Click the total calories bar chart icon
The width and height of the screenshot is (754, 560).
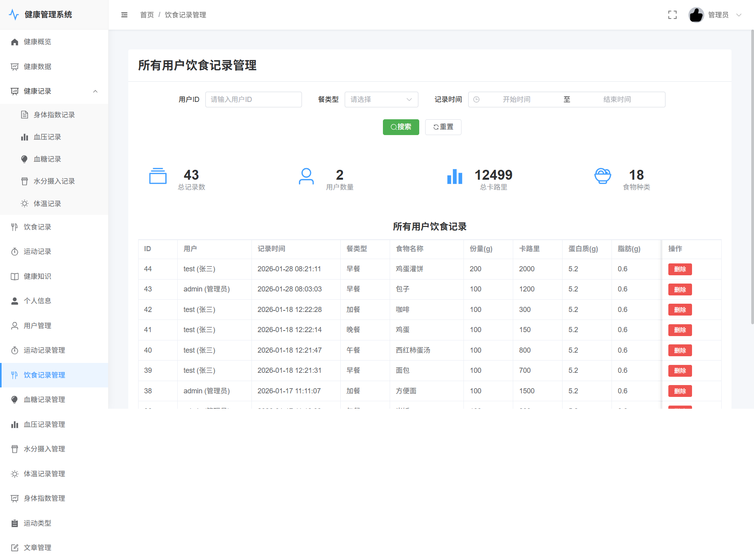pos(454,177)
